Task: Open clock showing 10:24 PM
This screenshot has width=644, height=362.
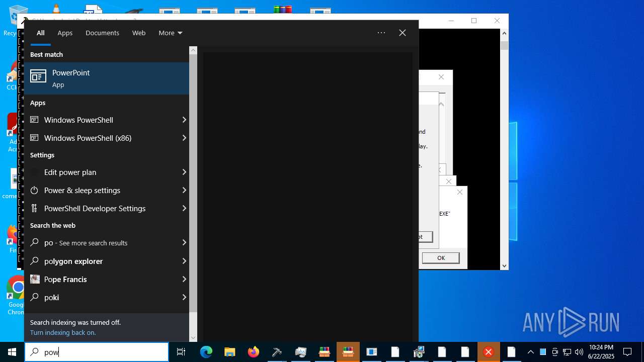Action: click(x=601, y=352)
